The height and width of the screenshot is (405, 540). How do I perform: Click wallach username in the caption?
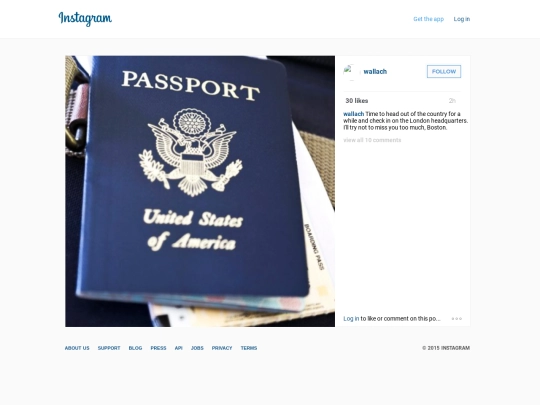click(x=353, y=114)
